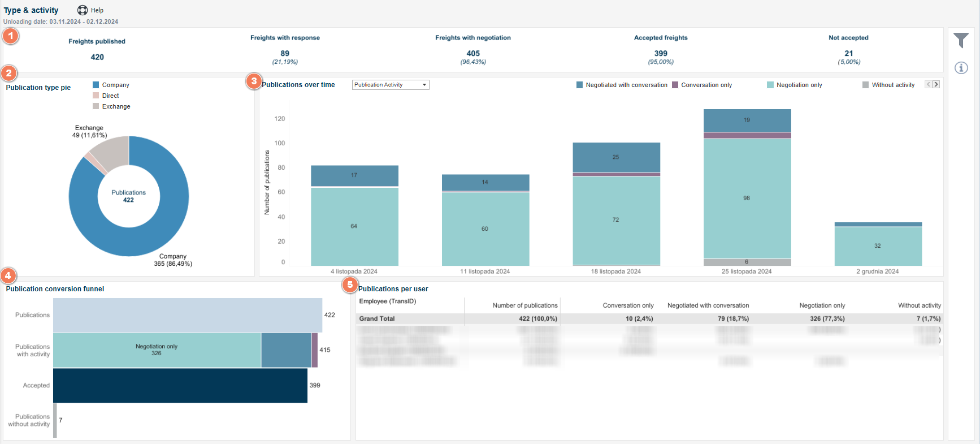Click the information icon below the filter
Viewport: 980px width, 444px height.
tap(961, 68)
